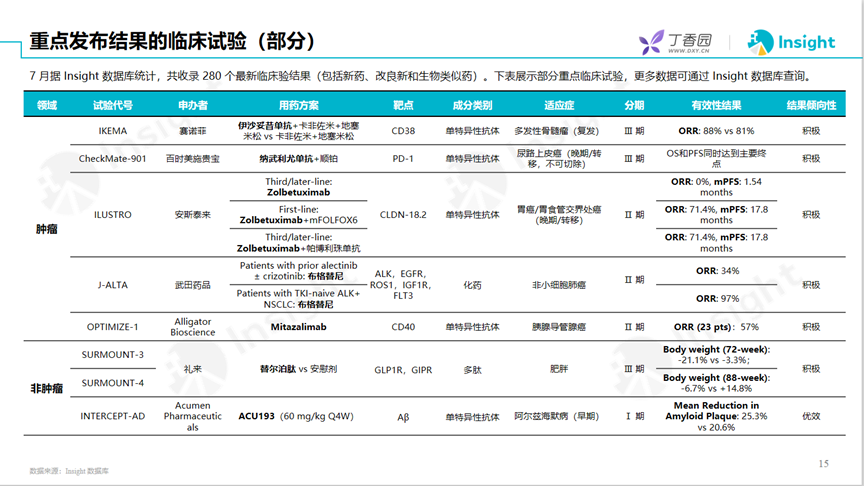Click the 非肿瘤 field label
Screen dimensions: 864x486
click(47, 389)
